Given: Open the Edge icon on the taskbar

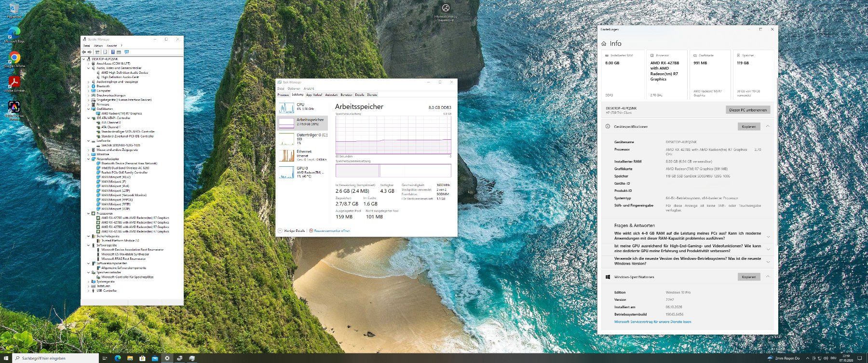Looking at the screenshot, I should (118, 358).
